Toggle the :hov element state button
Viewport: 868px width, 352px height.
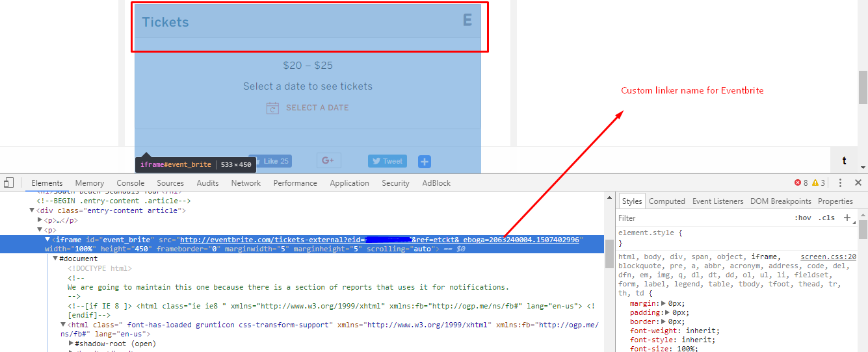(x=802, y=218)
